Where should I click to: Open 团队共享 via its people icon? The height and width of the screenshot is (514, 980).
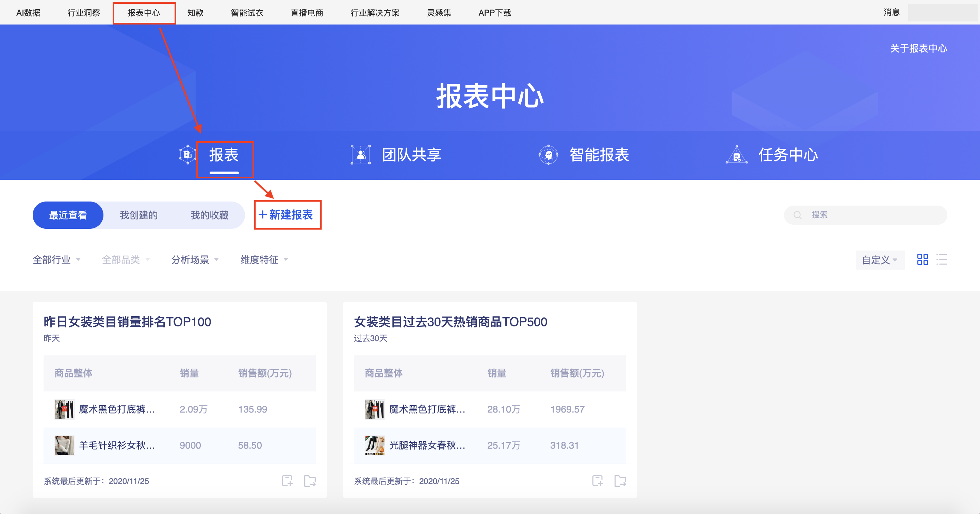(x=361, y=155)
